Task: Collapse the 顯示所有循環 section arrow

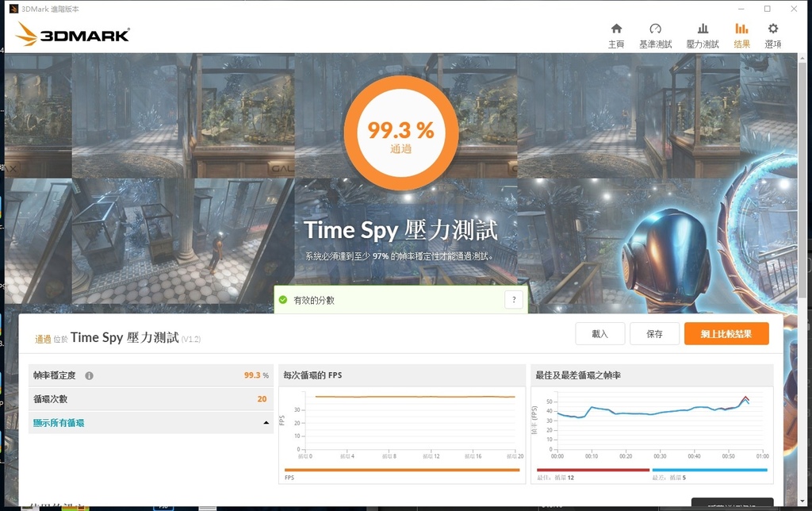Action: point(266,423)
